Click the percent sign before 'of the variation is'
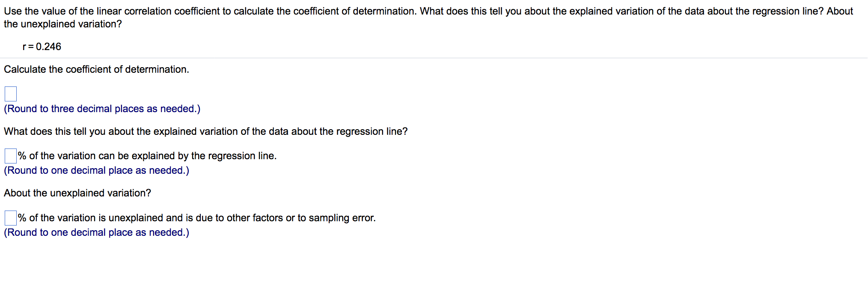 tap(22, 218)
